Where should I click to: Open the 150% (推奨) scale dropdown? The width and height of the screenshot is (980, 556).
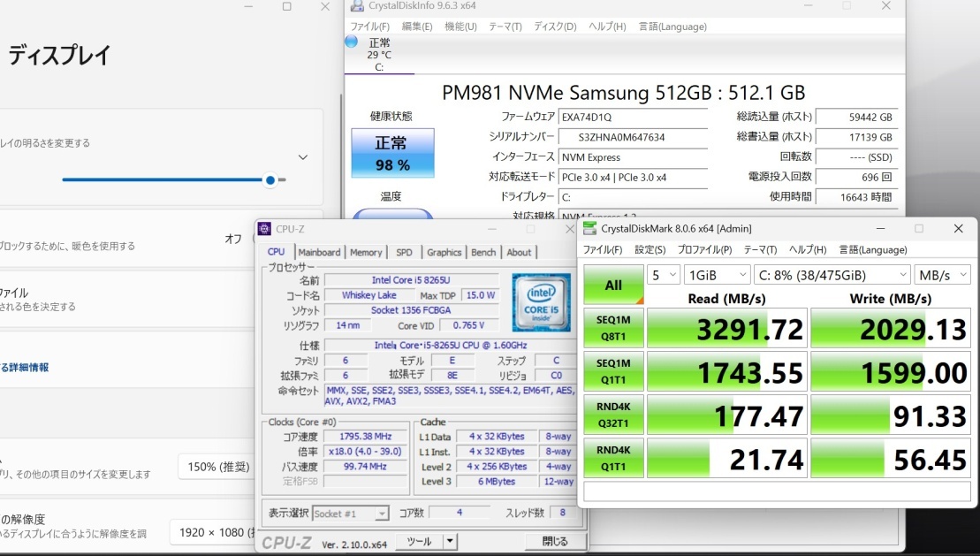(217, 467)
